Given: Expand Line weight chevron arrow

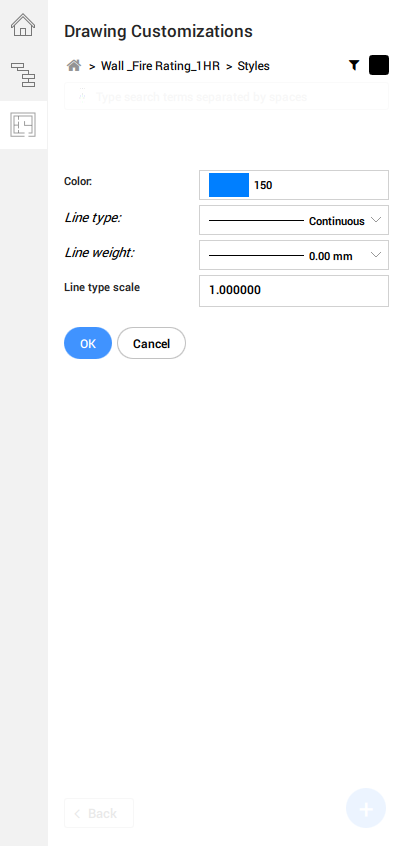Looking at the screenshot, I should 376,255.
